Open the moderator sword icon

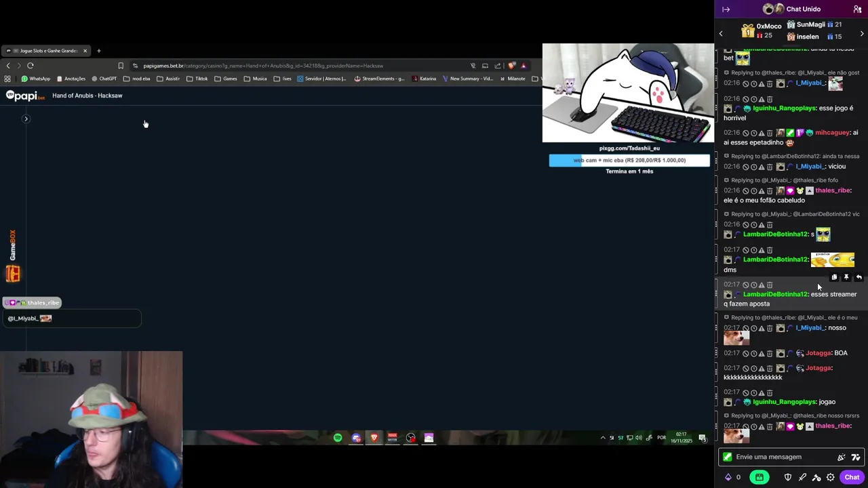802,477
